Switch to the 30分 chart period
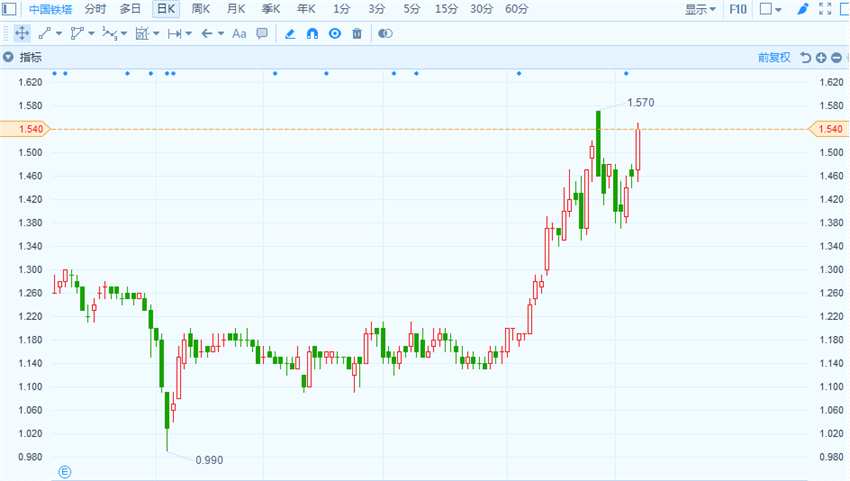 (481, 9)
